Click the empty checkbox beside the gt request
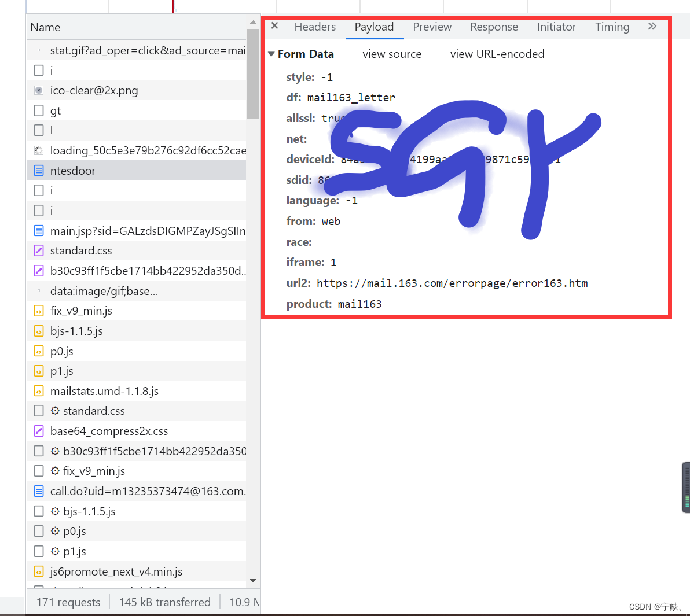This screenshot has height=616, width=690. [38, 110]
